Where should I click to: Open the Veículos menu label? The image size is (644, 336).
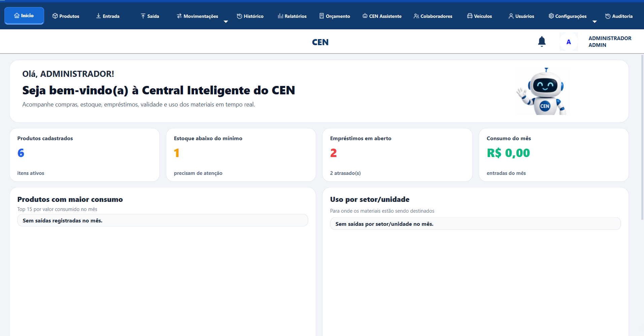tap(483, 16)
